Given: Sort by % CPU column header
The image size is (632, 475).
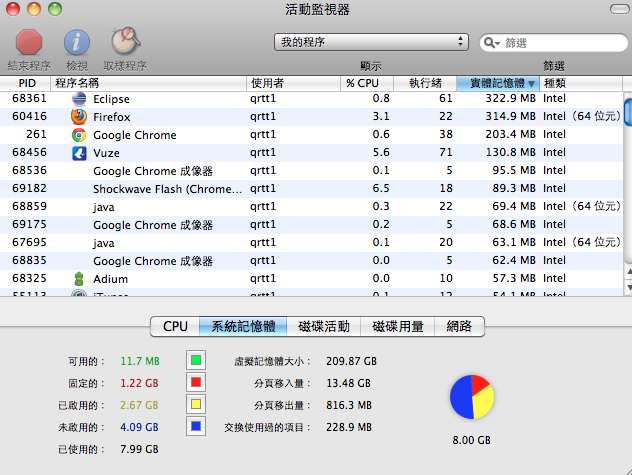Looking at the screenshot, I should pyautogui.click(x=367, y=83).
